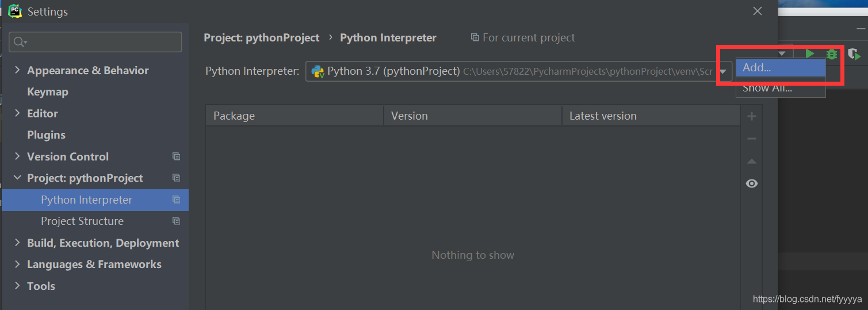Click the project-level icon beside Python Interpreter row

(176, 200)
